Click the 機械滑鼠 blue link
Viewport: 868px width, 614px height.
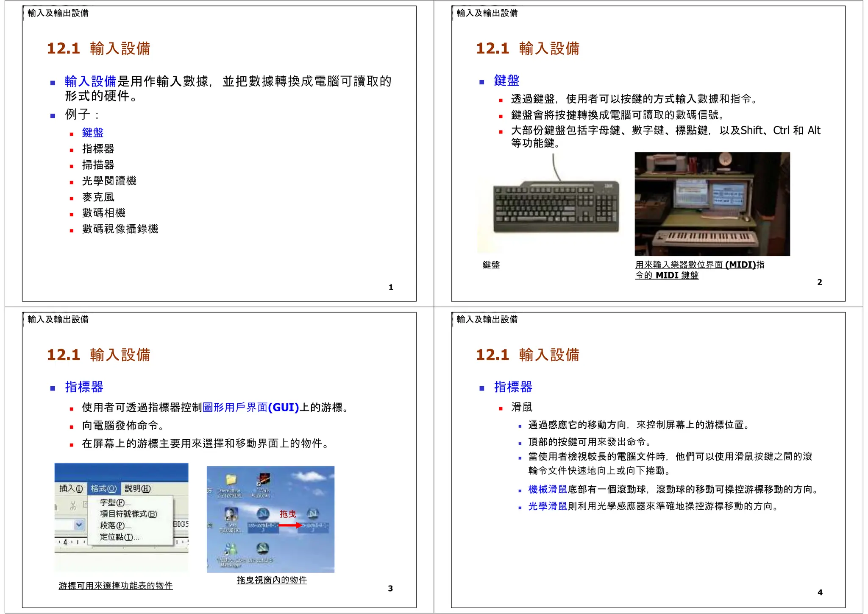click(x=548, y=489)
